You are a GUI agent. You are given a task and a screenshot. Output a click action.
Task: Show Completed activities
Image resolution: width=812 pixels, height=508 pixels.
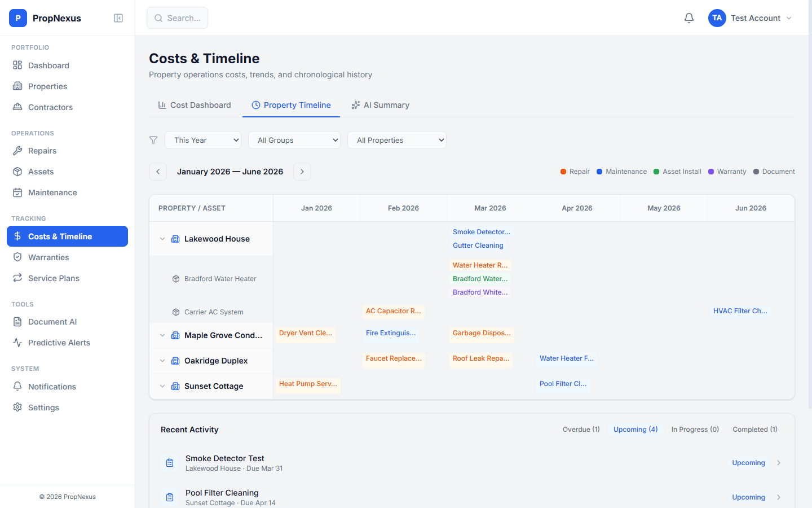[x=754, y=429]
